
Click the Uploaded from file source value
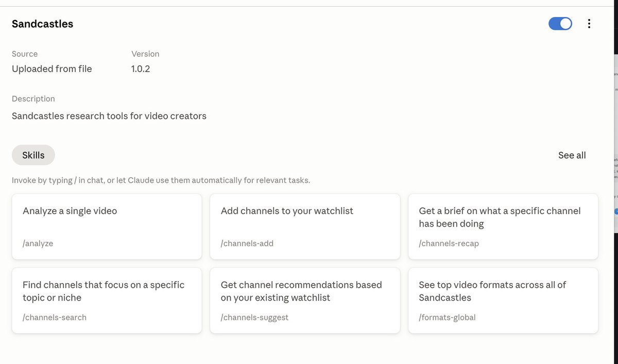coord(52,69)
